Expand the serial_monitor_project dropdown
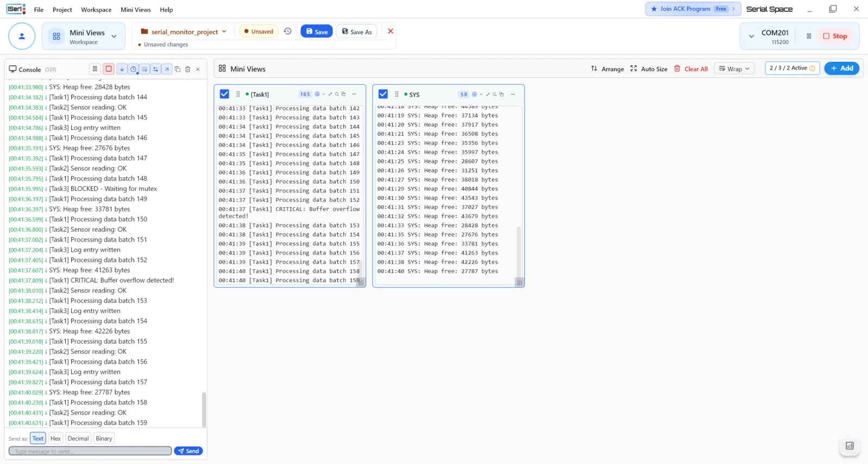 [x=224, y=31]
